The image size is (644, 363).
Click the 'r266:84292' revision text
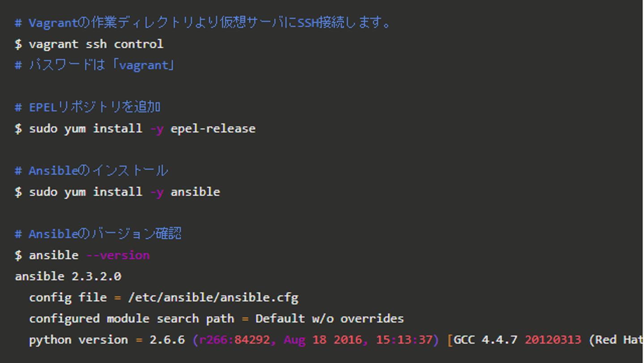pos(234,340)
